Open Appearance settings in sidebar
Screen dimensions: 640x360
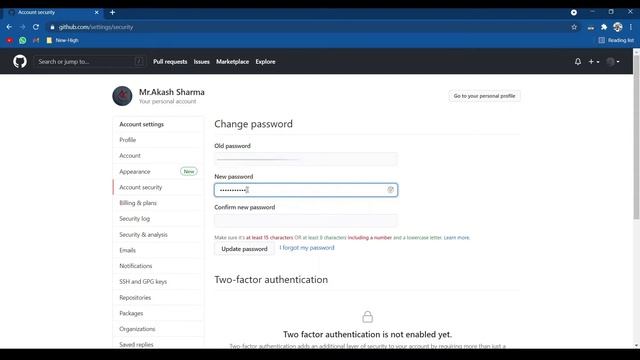(x=158, y=171)
